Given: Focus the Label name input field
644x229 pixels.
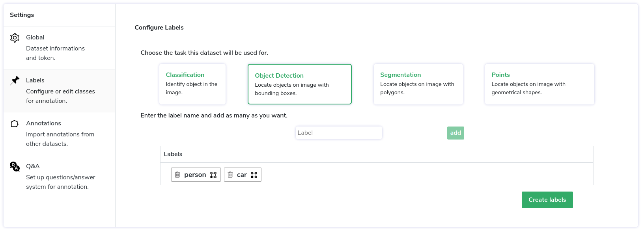Looking at the screenshot, I should [339, 133].
